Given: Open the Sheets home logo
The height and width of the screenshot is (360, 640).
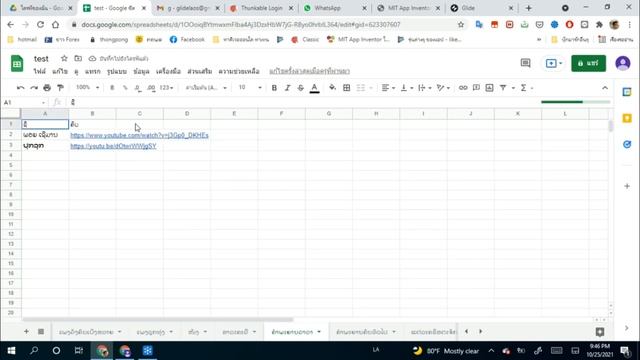Looking at the screenshot, I should (x=17, y=63).
